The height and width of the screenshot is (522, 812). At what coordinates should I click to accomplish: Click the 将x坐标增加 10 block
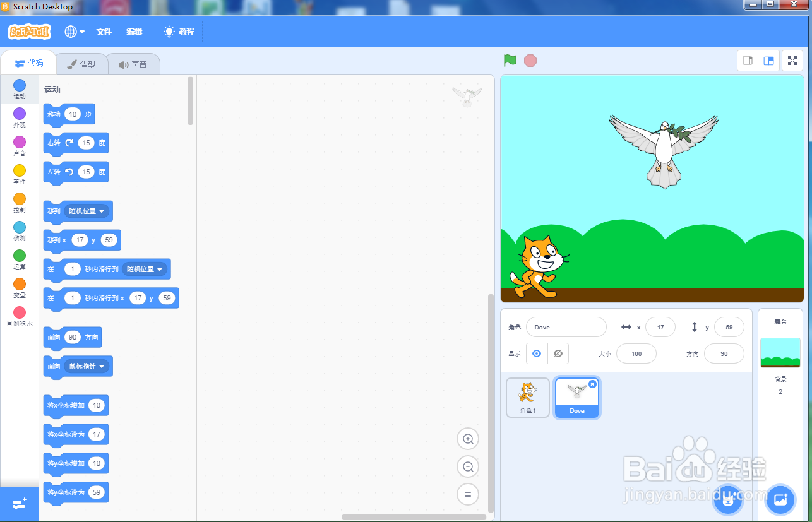(x=76, y=406)
